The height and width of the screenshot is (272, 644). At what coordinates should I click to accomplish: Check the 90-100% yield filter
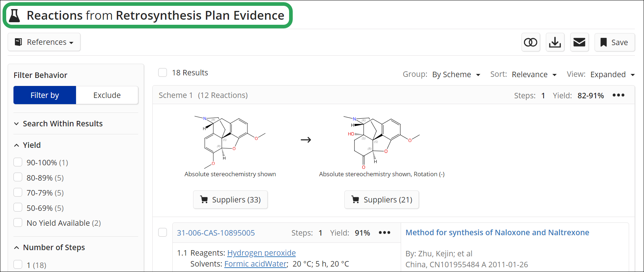point(18,162)
